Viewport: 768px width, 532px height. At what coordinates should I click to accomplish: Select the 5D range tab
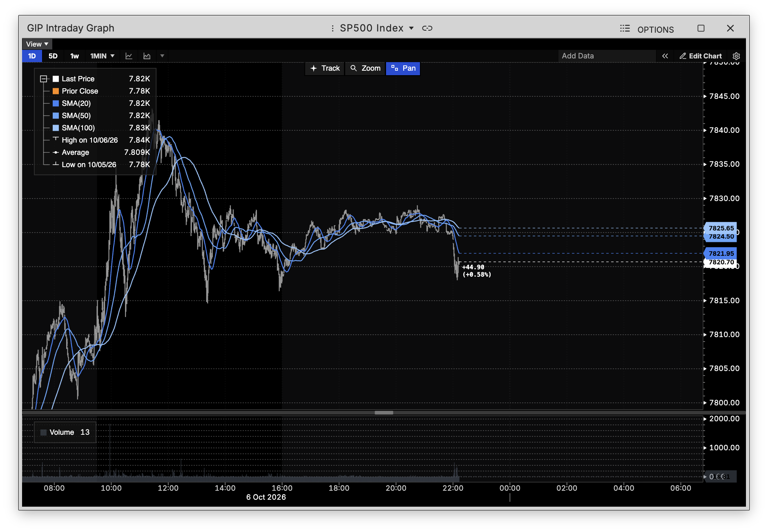point(53,56)
